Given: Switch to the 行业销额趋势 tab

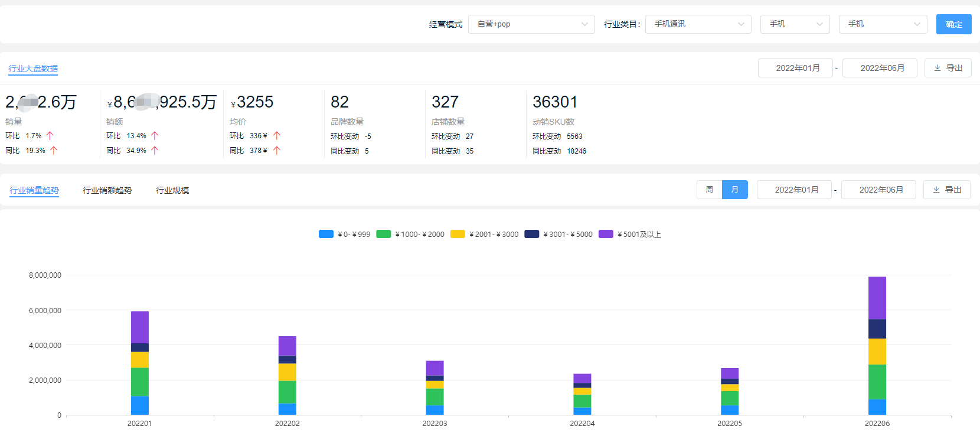Looking at the screenshot, I should tap(107, 190).
